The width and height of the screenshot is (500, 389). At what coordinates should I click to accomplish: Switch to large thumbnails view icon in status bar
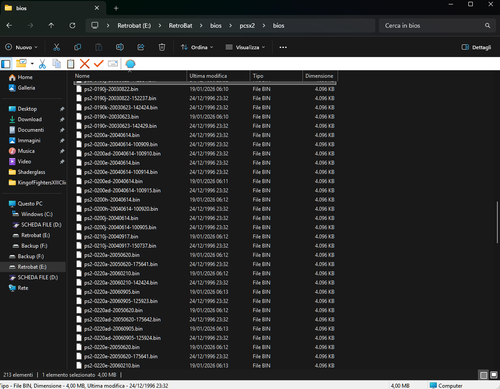click(x=494, y=375)
